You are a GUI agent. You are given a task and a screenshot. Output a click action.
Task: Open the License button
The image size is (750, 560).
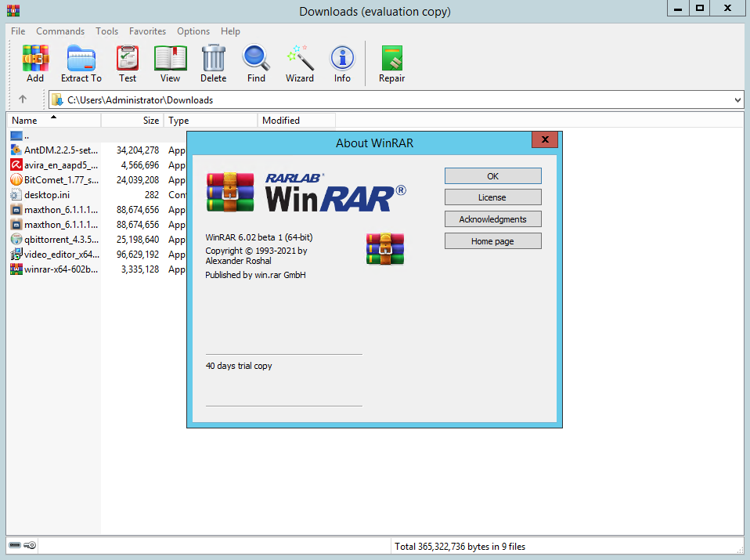click(x=492, y=197)
